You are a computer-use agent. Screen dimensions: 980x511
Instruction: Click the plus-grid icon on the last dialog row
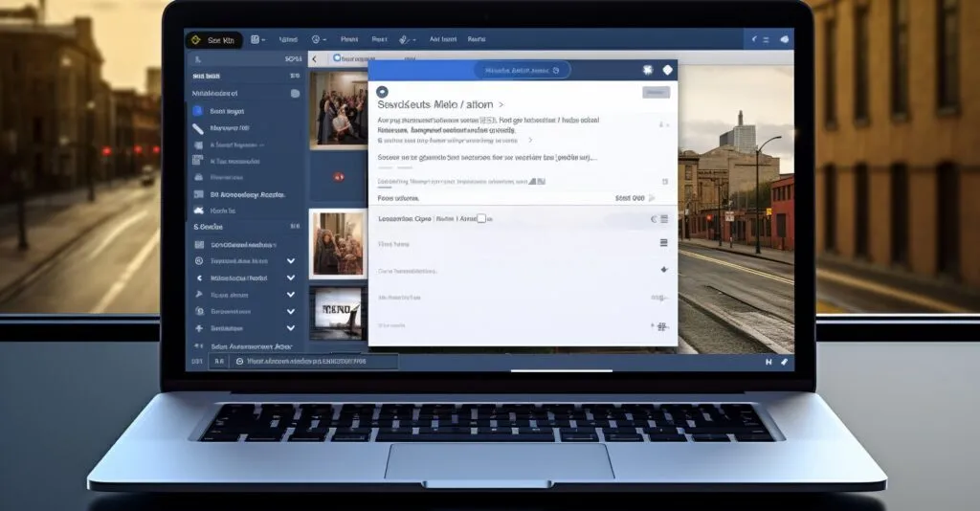660,326
